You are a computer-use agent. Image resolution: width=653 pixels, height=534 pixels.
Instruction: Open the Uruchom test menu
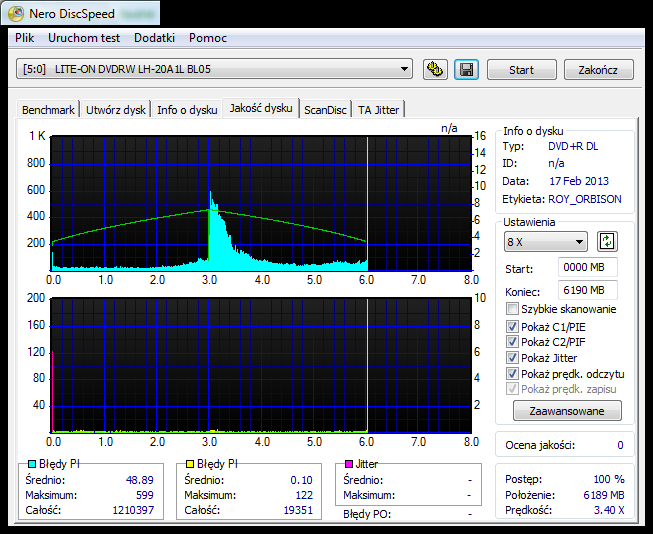tap(84, 38)
